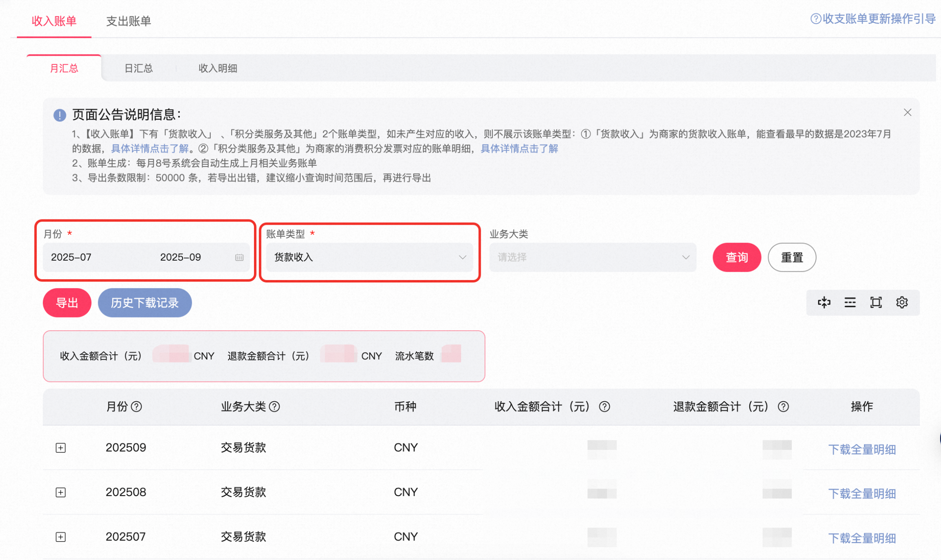Click 202507 month cell
Image resolution: width=941 pixels, height=560 pixels.
(126, 536)
